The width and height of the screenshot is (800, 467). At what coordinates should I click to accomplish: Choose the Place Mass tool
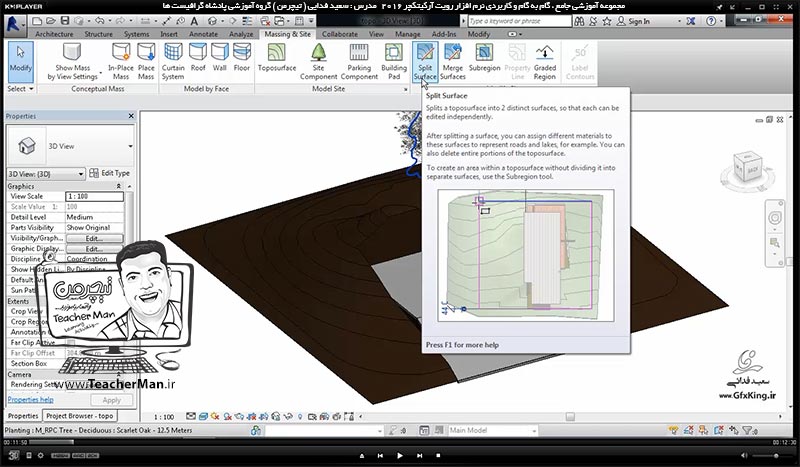coord(146,61)
